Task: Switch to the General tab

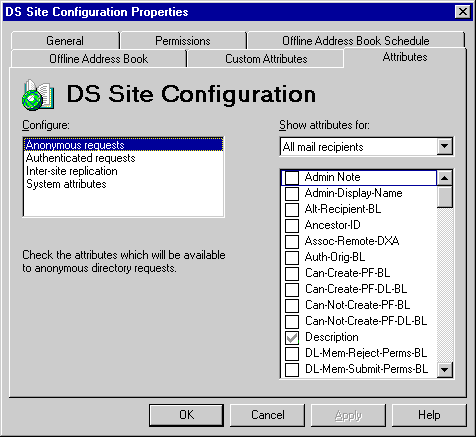Action: point(65,41)
